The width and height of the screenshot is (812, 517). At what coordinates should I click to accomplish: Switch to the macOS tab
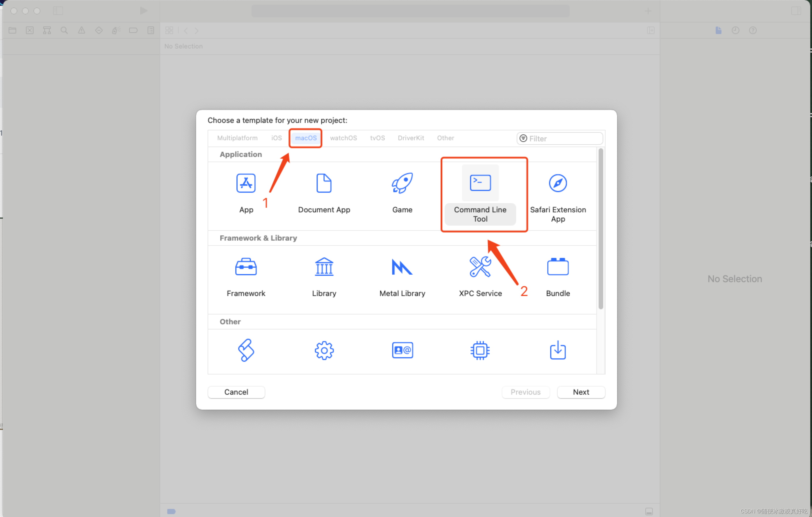306,138
